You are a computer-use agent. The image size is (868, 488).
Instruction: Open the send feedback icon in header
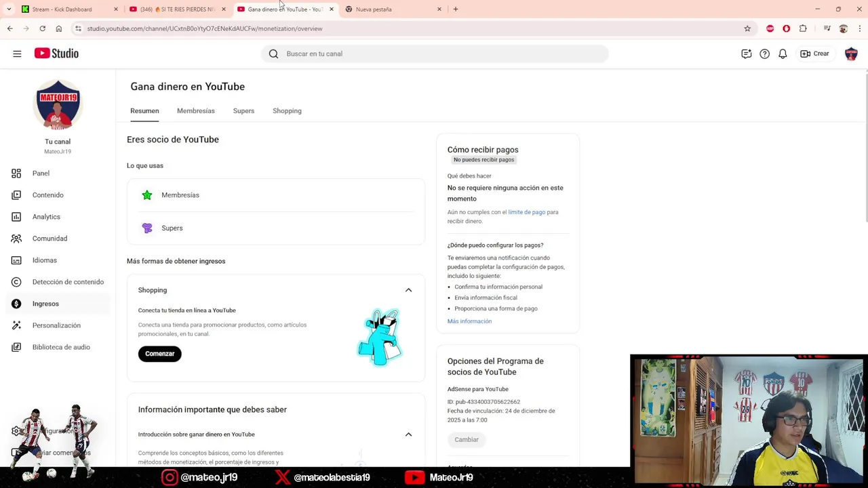point(746,54)
